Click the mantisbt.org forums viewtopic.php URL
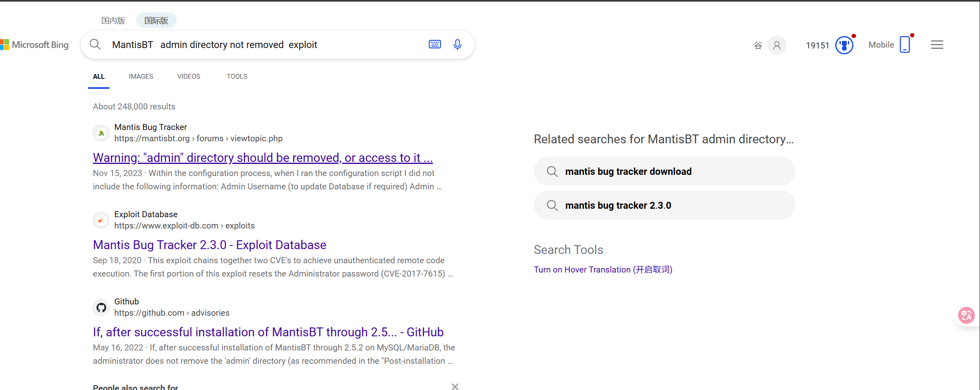Image resolution: width=980 pixels, height=390 pixels. tap(198, 138)
